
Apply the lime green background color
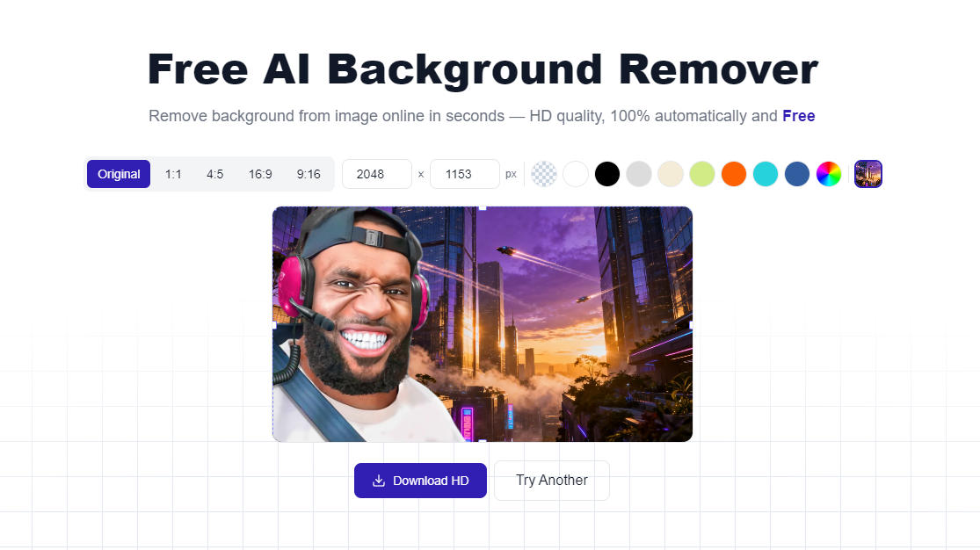[702, 174]
